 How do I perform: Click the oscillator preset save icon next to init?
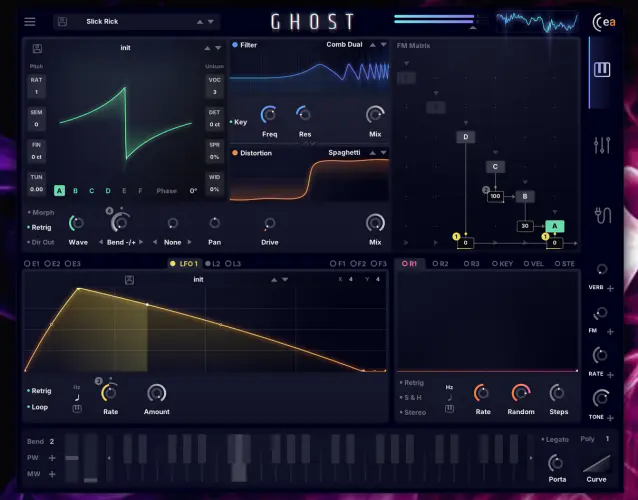(37, 48)
